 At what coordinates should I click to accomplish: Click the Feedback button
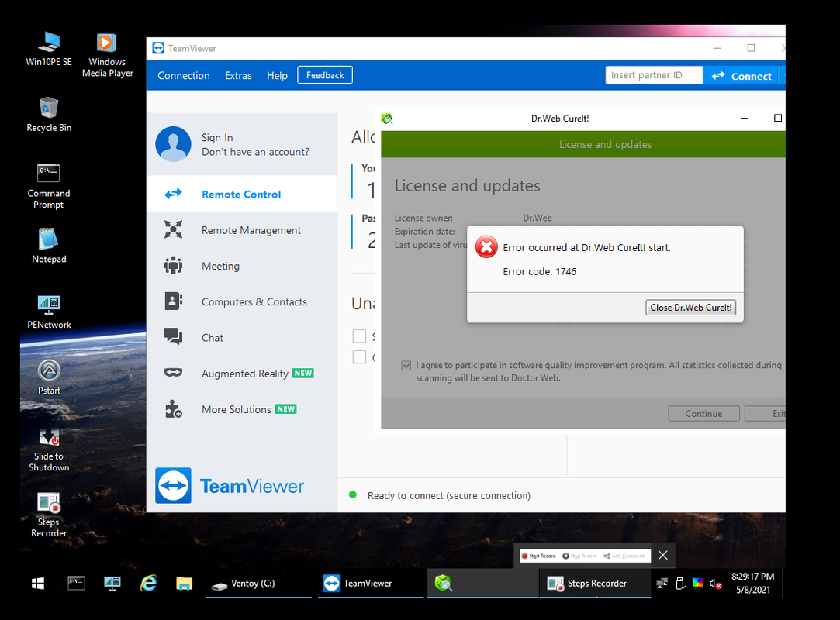[x=325, y=75]
